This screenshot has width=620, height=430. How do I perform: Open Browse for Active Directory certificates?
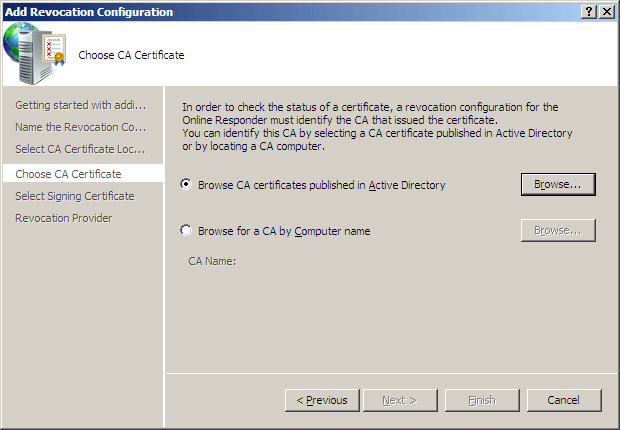pyautogui.click(x=558, y=184)
